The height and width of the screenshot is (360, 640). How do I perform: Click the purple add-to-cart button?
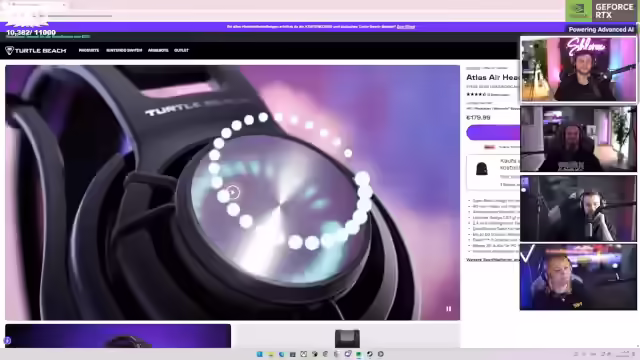pos(493,133)
